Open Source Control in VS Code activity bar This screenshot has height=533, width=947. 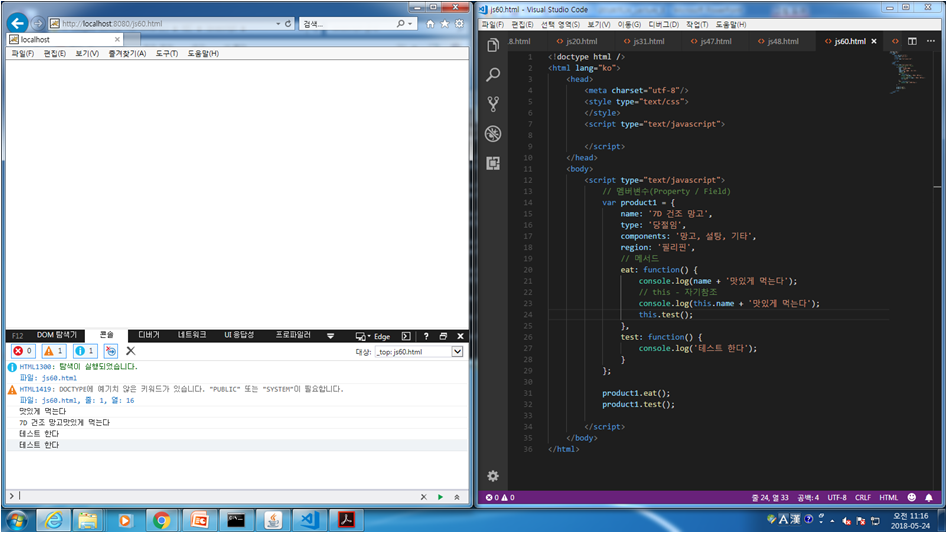point(493,104)
